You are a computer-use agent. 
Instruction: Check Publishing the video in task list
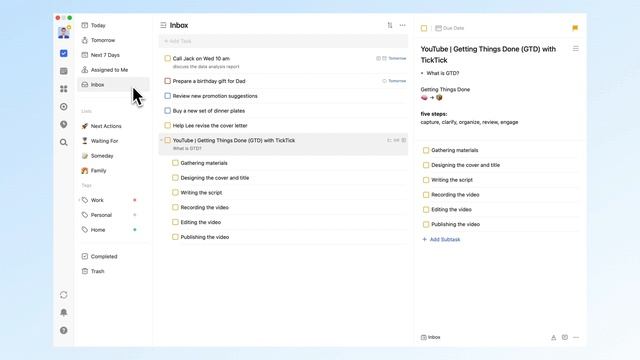pyautogui.click(x=175, y=237)
